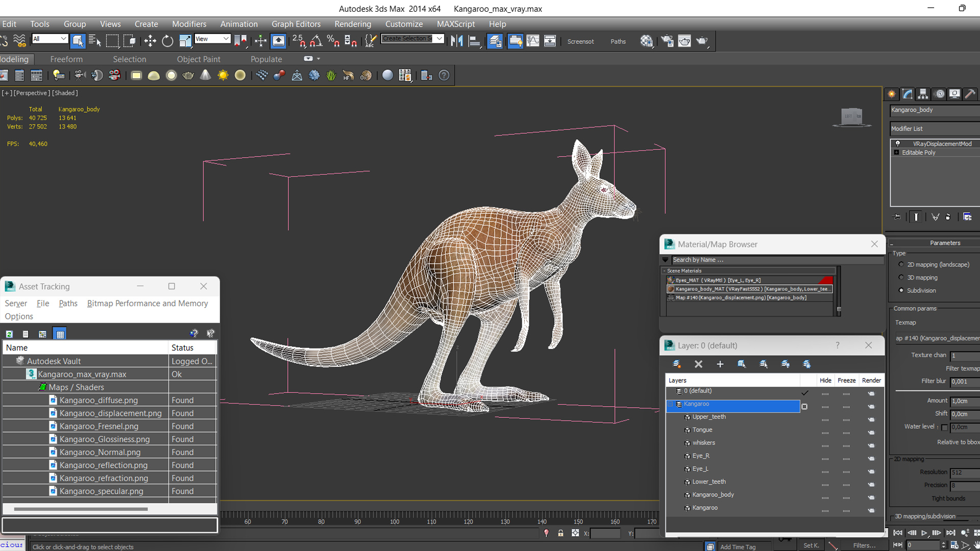The height and width of the screenshot is (551, 980).
Task: Click the Texmap Map #140 button
Action: 937,338
